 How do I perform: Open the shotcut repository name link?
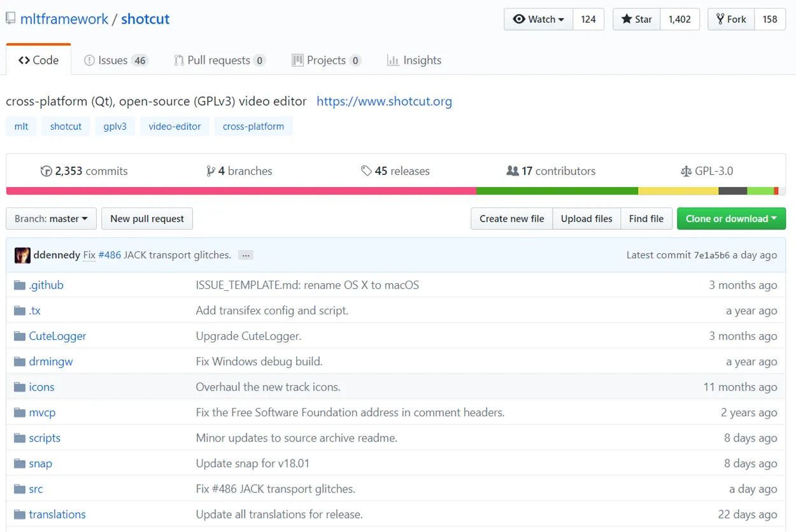pos(145,19)
